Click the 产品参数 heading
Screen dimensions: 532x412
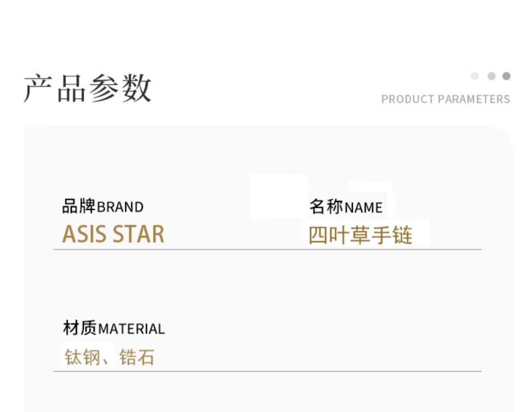click(x=88, y=88)
